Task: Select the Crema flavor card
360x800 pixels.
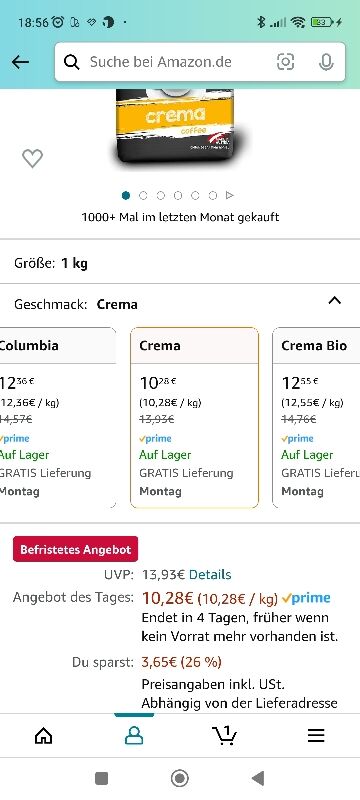Action: coord(194,418)
